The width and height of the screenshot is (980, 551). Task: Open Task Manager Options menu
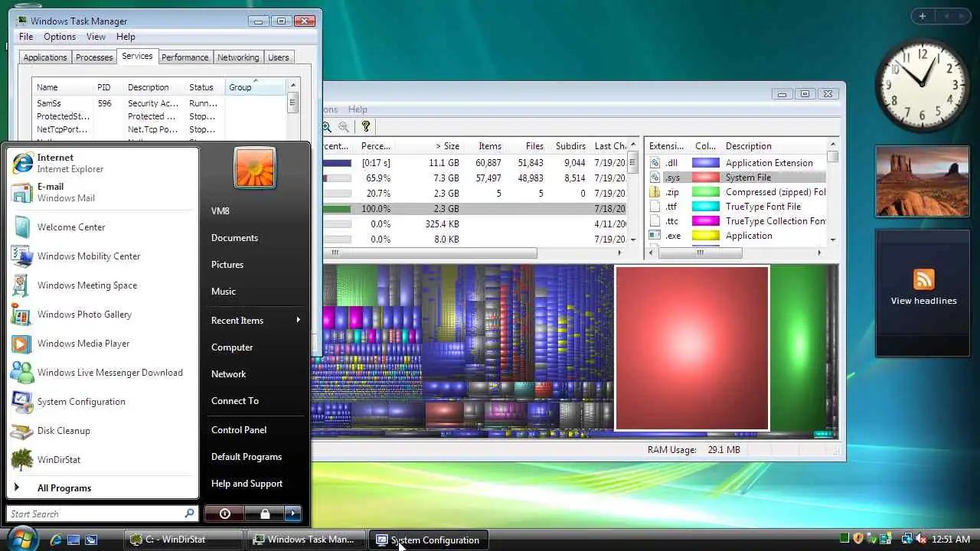(x=60, y=37)
